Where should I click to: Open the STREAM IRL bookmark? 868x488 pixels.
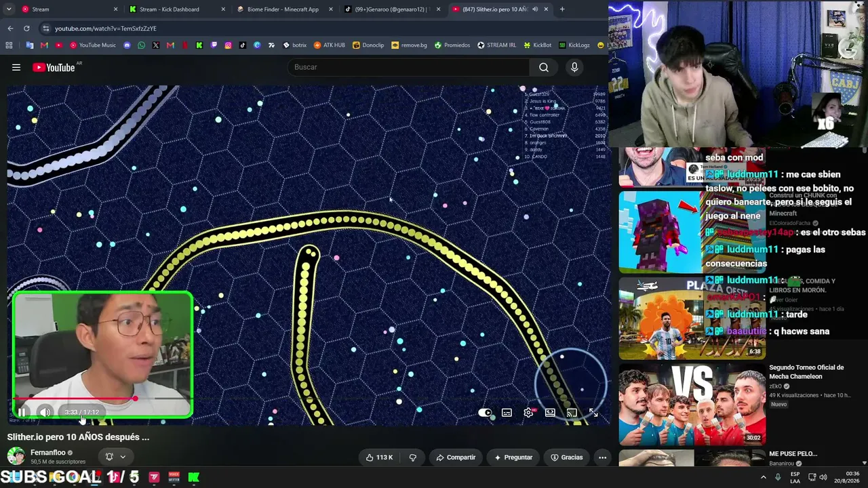(497, 45)
